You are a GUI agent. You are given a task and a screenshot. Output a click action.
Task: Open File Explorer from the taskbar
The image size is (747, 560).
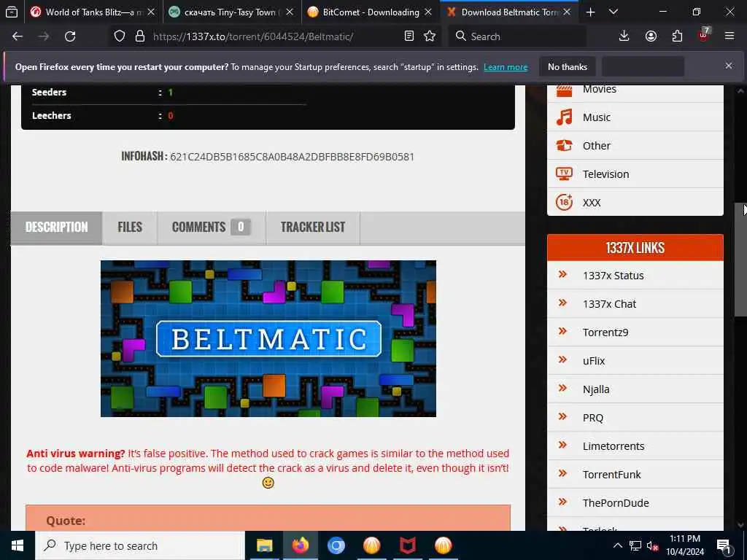pyautogui.click(x=264, y=545)
